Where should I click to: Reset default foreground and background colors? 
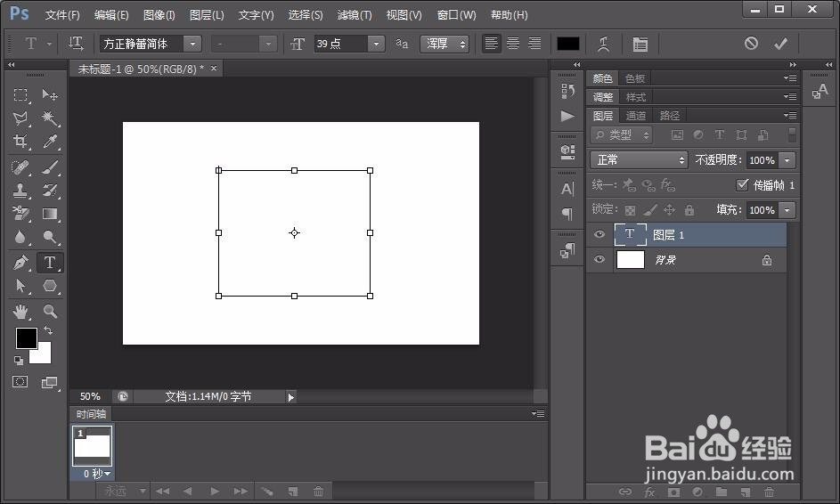click(x=19, y=360)
